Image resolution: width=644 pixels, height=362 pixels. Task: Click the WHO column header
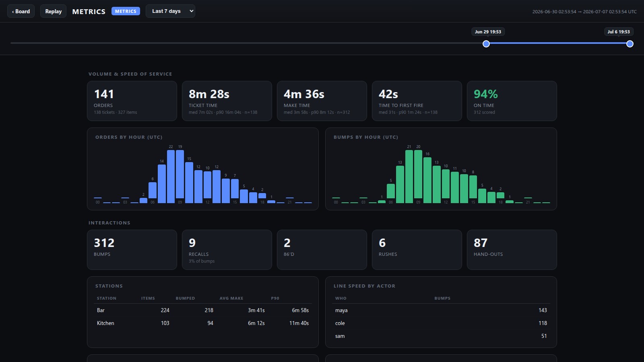[x=341, y=298]
